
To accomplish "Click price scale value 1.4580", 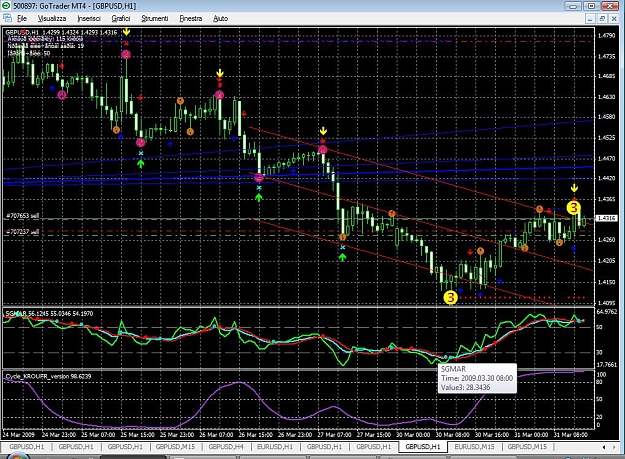I will point(607,117).
